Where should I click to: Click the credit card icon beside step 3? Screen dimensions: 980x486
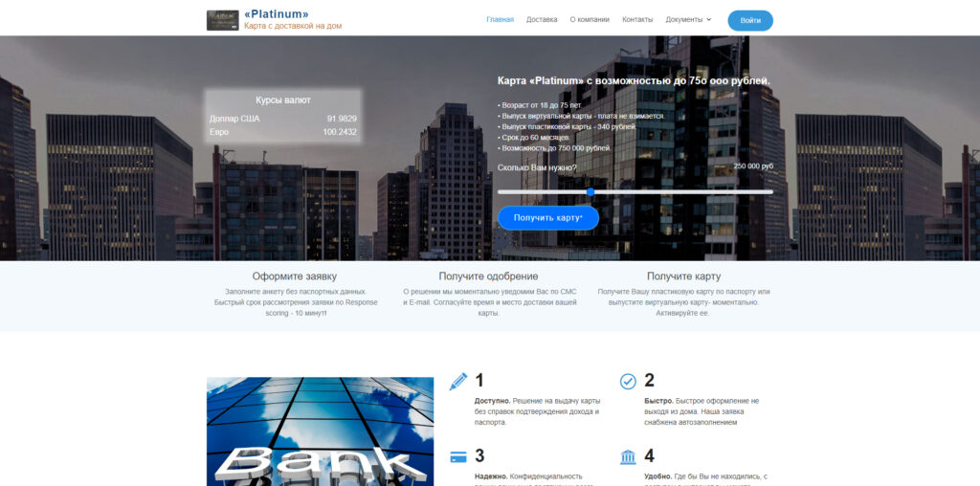(458, 457)
